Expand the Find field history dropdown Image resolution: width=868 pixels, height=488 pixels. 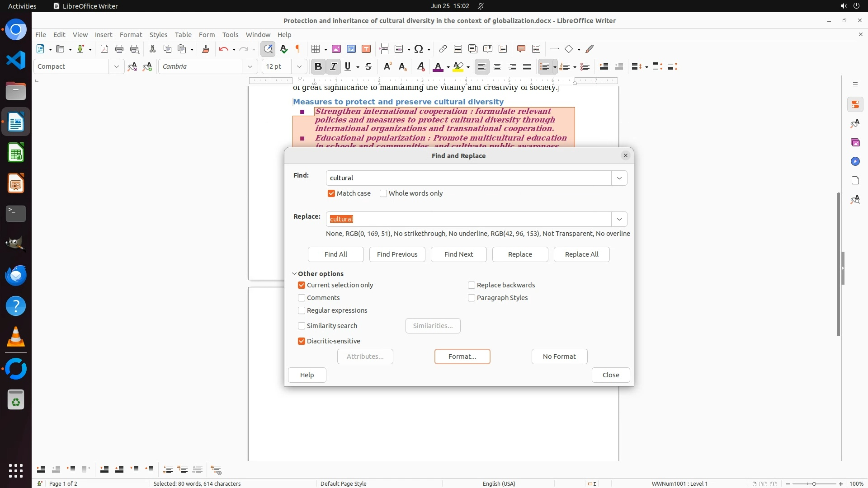coord(619,178)
